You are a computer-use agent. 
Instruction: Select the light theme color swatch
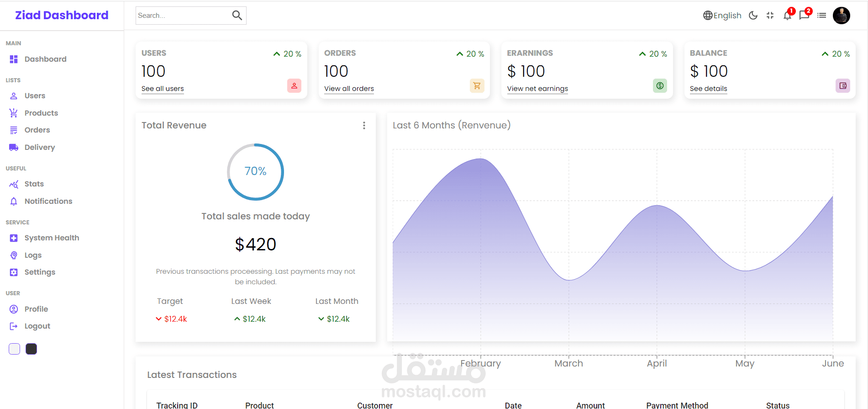15,349
